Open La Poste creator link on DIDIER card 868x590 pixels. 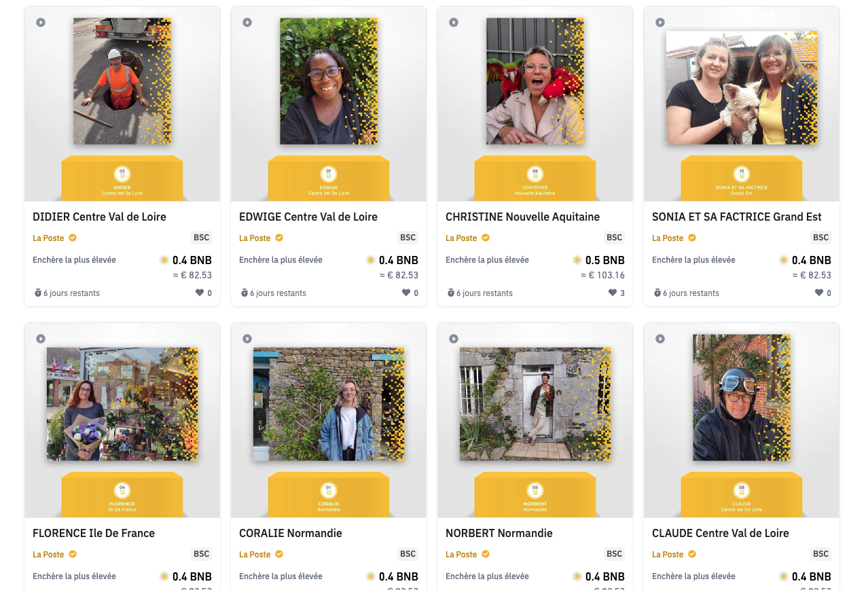[48, 238]
